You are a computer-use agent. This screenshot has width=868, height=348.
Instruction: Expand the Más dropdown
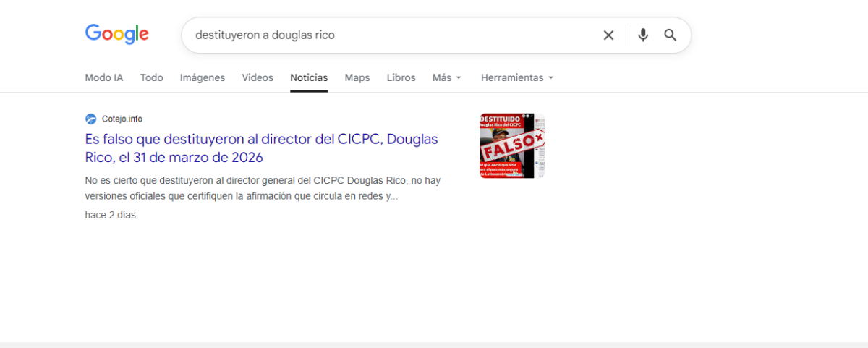(447, 77)
